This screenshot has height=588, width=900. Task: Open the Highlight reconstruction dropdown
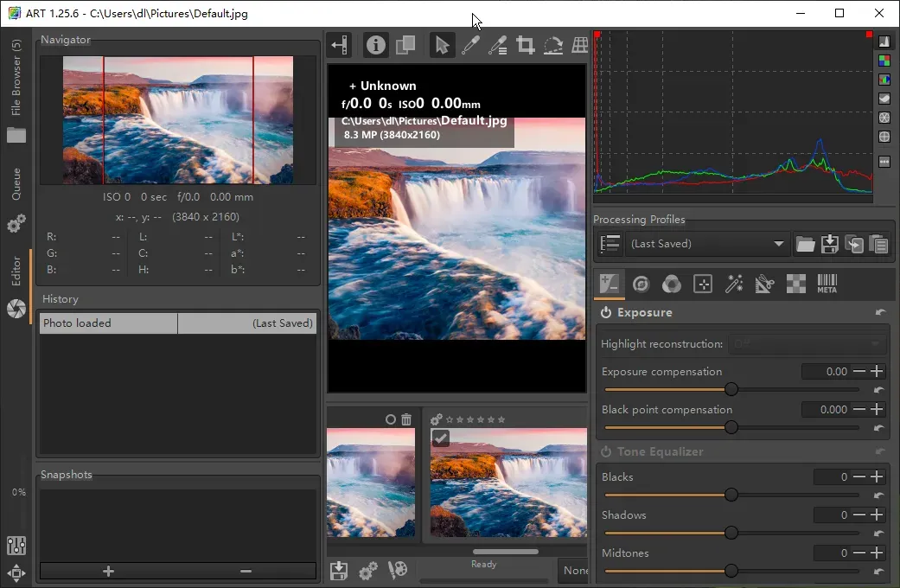[x=808, y=344]
